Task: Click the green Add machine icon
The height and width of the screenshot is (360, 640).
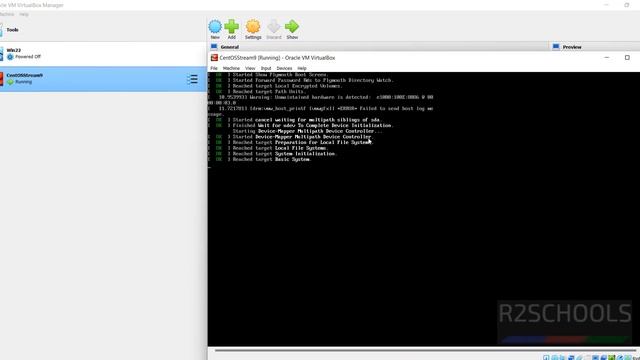Action: click(231, 27)
